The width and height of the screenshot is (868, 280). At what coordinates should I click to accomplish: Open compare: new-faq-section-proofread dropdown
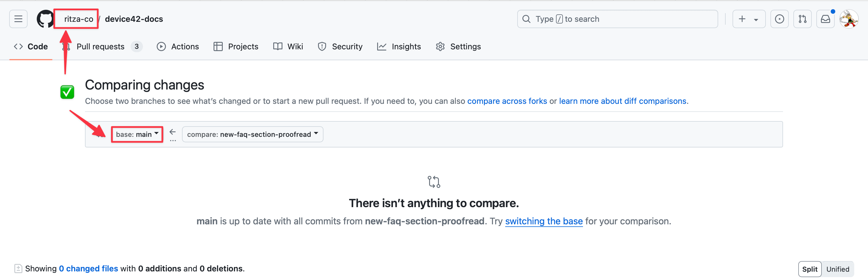tap(252, 135)
